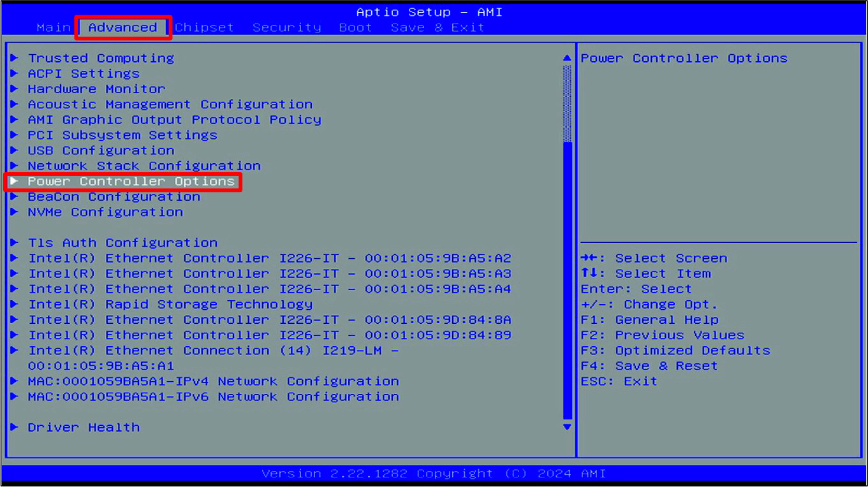The image size is (868, 487).
Task: Go to Save & Exit menu
Action: [437, 27]
